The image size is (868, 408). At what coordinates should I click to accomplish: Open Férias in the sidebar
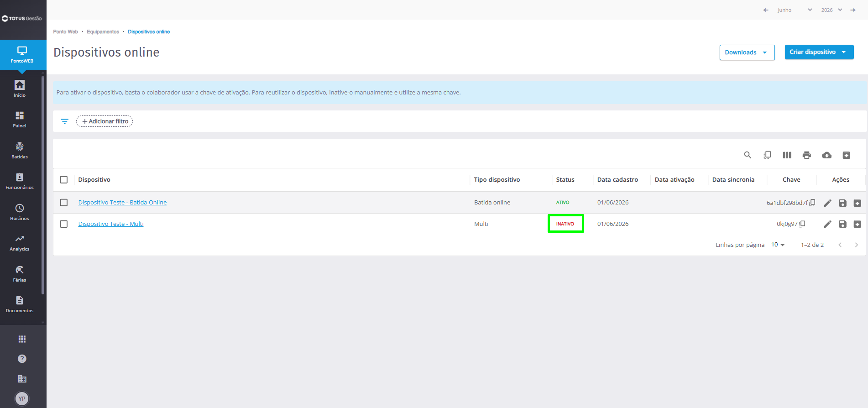[x=20, y=273]
